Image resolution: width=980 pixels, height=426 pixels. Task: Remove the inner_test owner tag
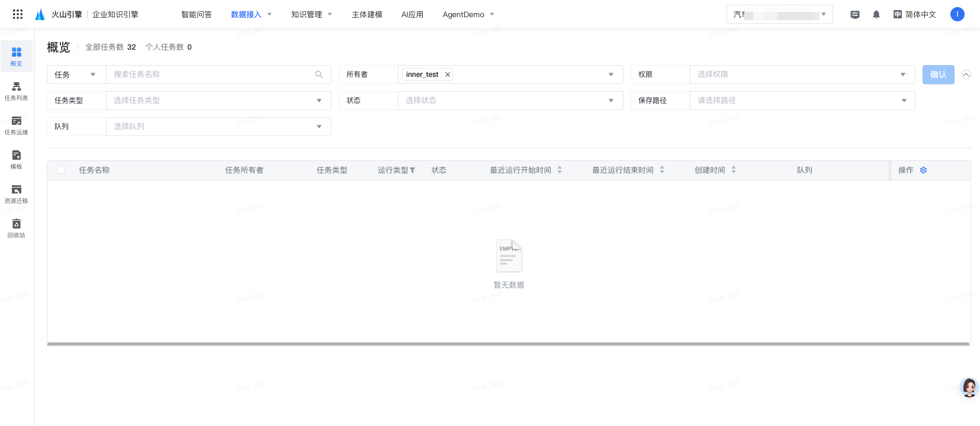[448, 75]
